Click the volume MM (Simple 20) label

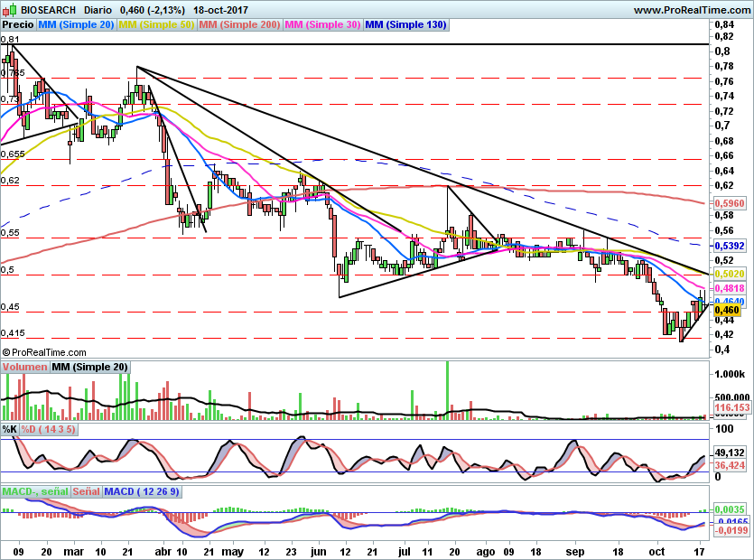pyautogui.click(x=90, y=367)
